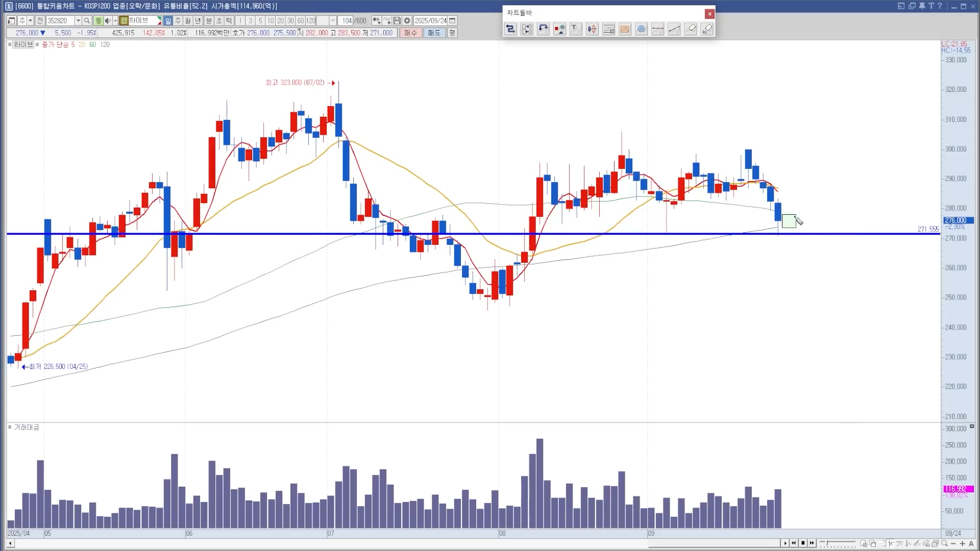
Task: Click the text annotation tool in chart toolbar
Action: [x=575, y=29]
